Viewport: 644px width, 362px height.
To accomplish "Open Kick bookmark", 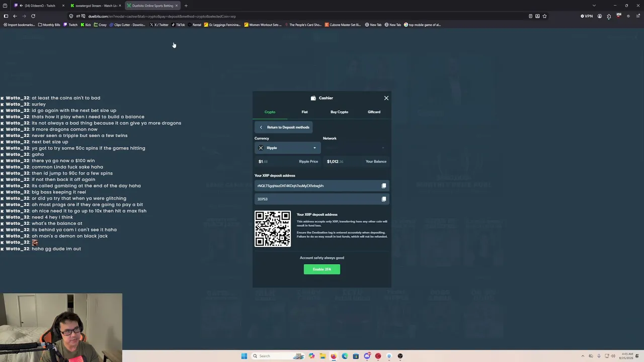I will [86, 25].
